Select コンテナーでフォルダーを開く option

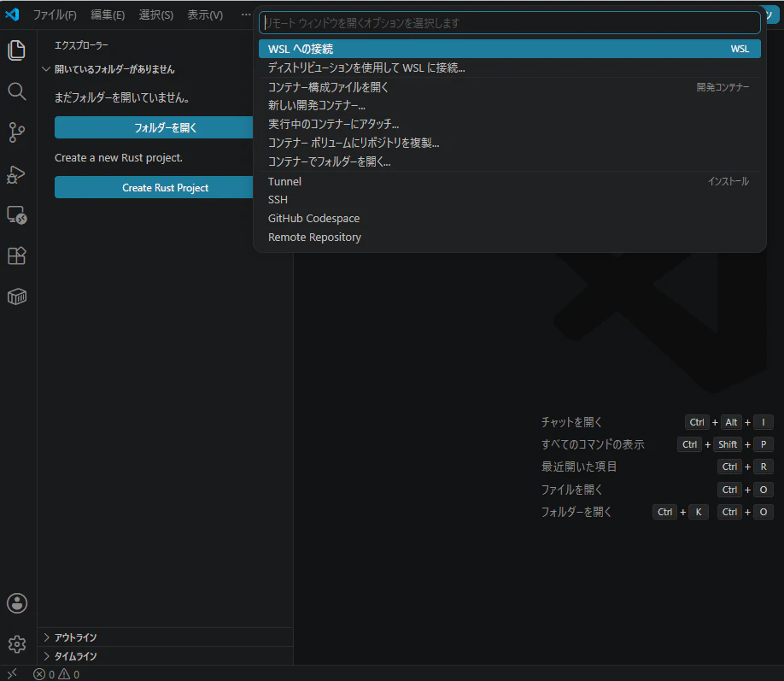click(x=510, y=161)
